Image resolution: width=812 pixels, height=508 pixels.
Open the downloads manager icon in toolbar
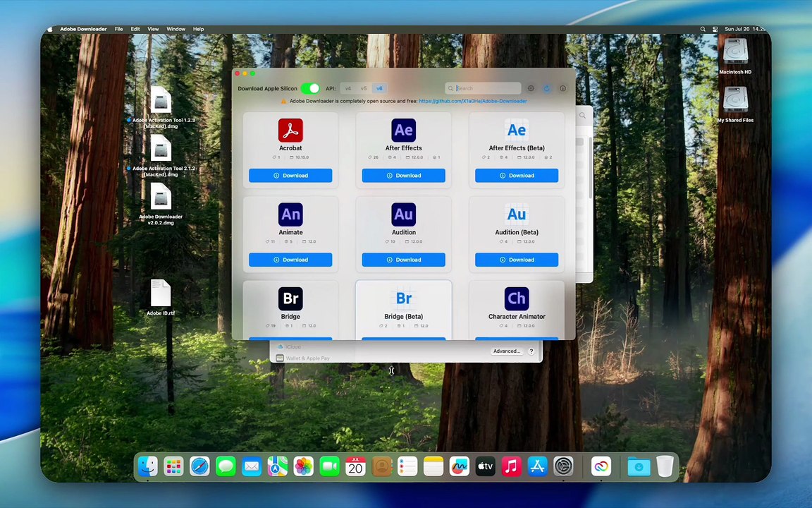(563, 88)
